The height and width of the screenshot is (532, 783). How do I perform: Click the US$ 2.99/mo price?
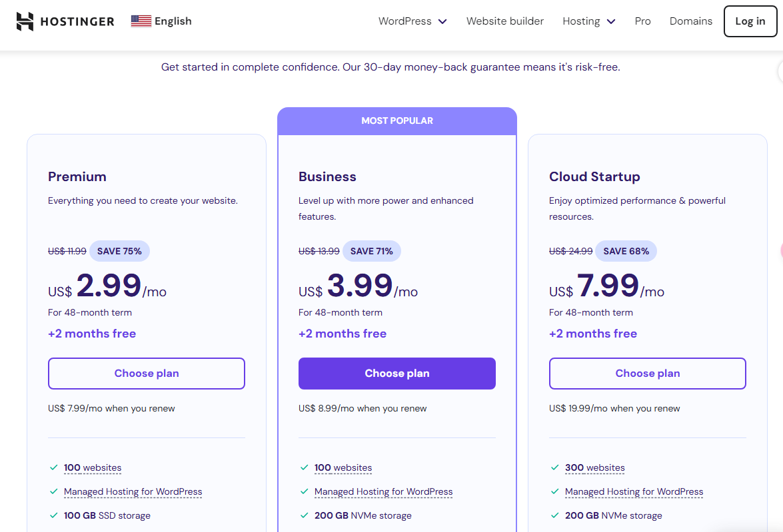(107, 286)
